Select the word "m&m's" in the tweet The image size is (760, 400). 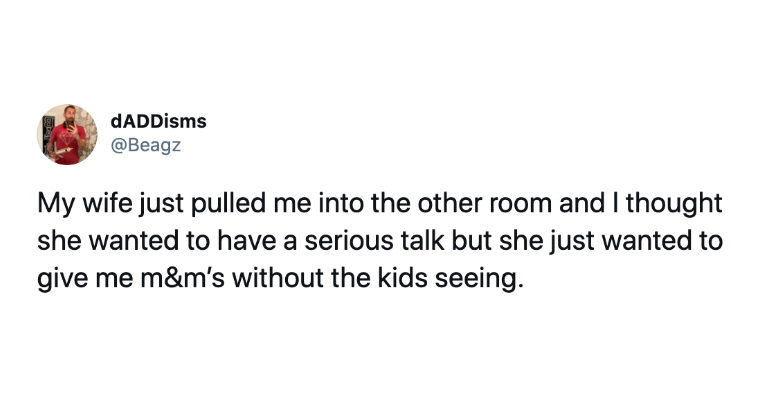[x=183, y=278]
